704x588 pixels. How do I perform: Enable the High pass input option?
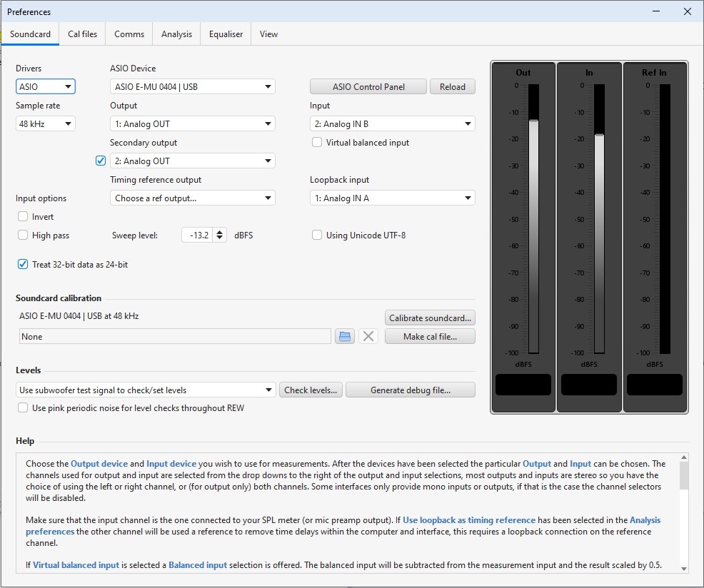click(23, 235)
